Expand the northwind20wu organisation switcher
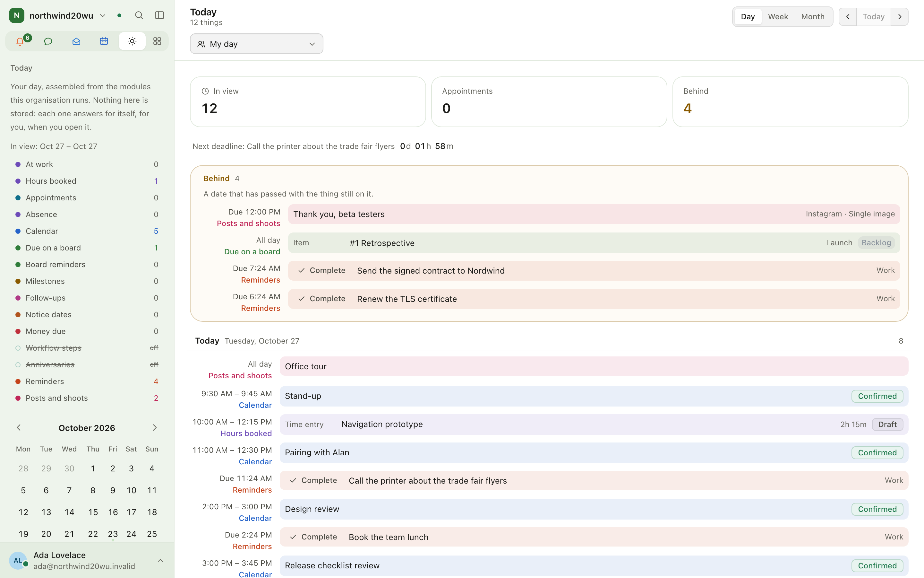924x578 pixels. tap(103, 15)
